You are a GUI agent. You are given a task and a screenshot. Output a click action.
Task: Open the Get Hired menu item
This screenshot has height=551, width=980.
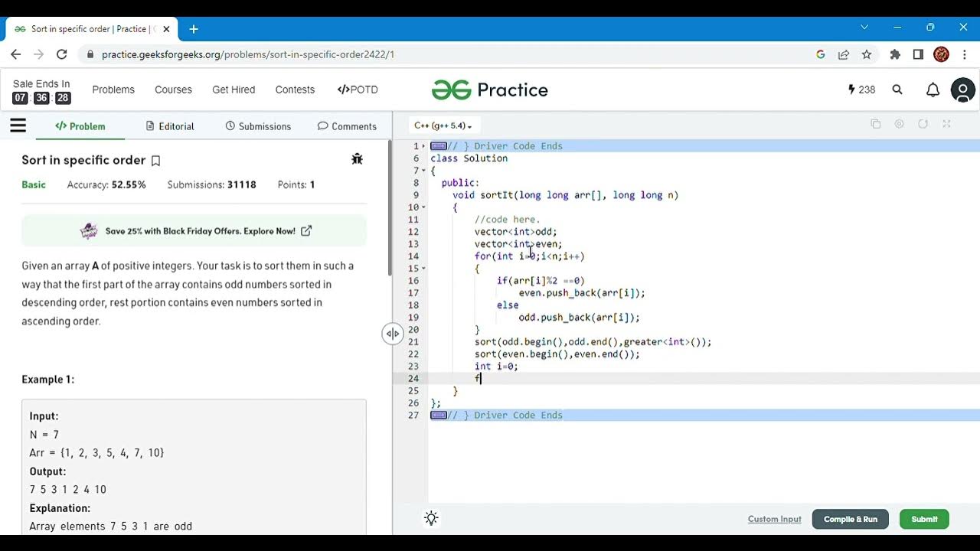pyautogui.click(x=234, y=90)
